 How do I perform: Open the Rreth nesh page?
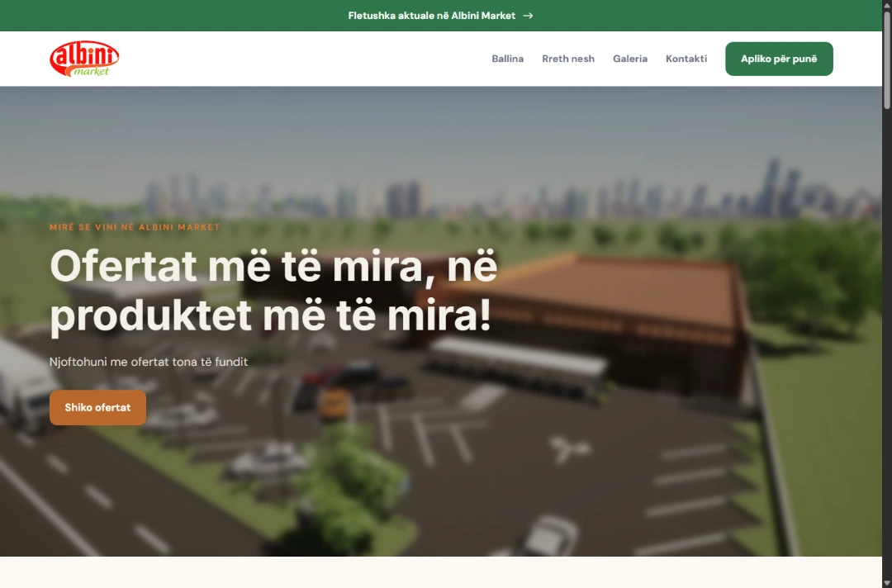(x=567, y=59)
